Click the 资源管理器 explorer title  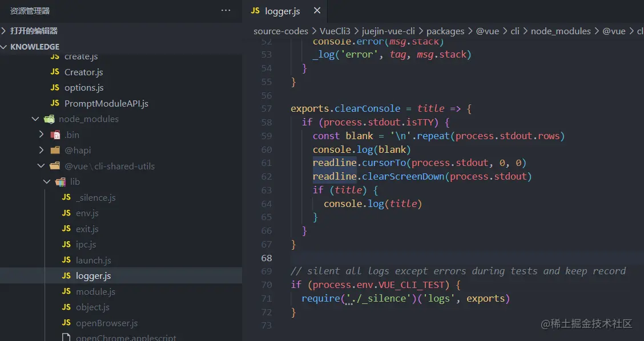coord(30,11)
